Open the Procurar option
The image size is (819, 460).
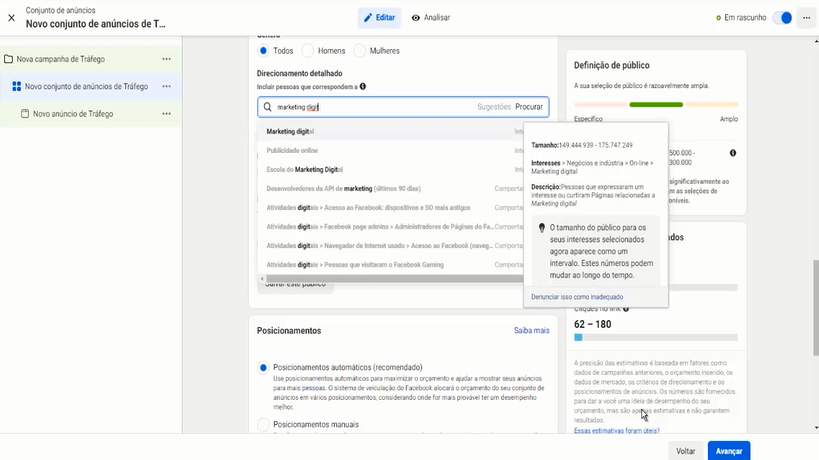(529, 107)
